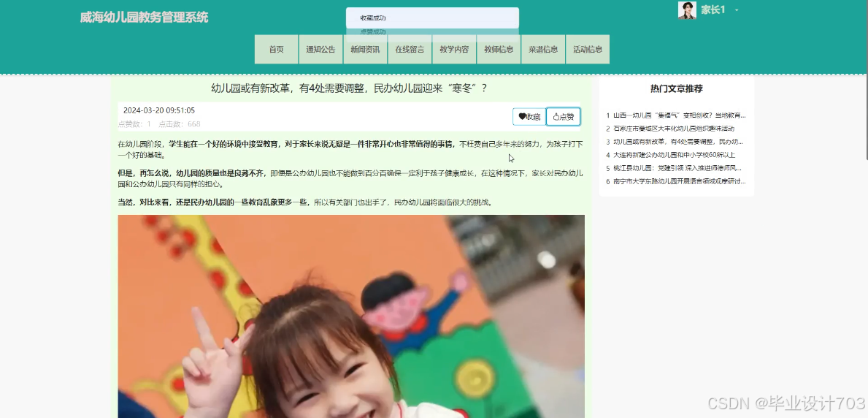Viewport: 868px width, 418px height.
Task: Click the 家长1 username label
Action: point(713,10)
